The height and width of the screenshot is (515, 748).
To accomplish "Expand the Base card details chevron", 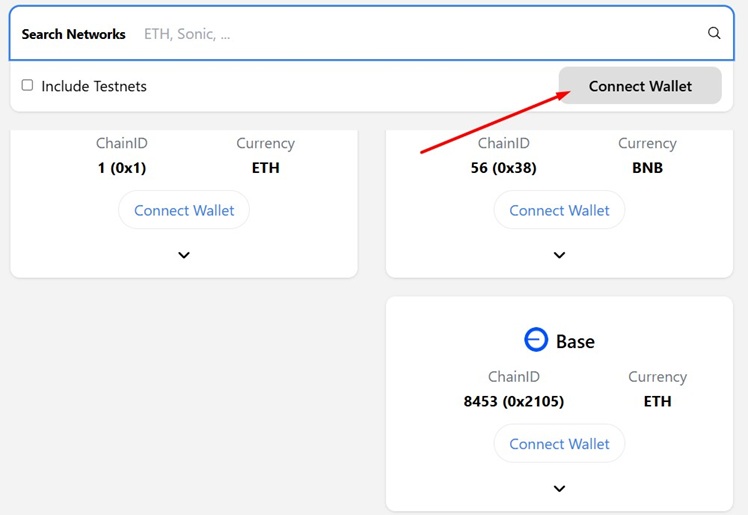I will coord(559,488).
